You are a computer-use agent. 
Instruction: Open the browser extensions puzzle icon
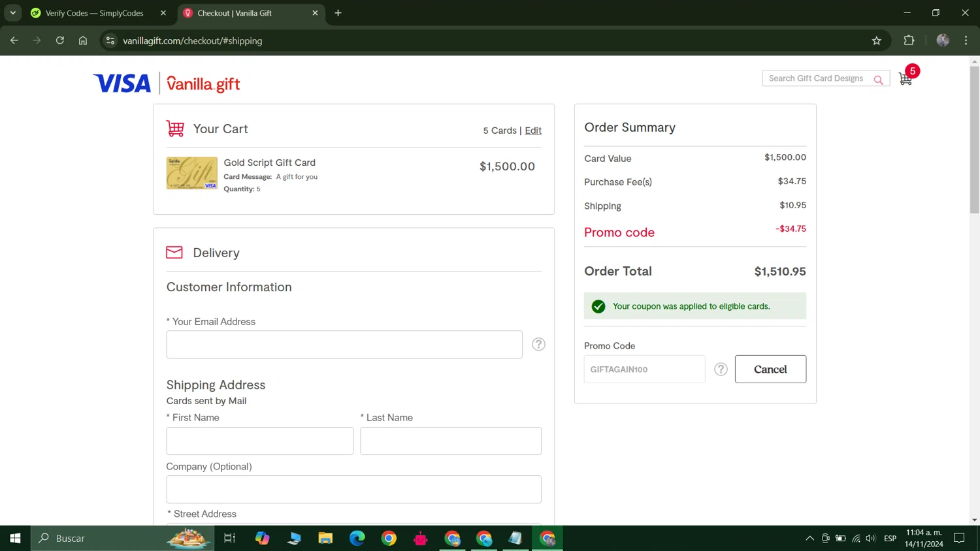click(909, 40)
